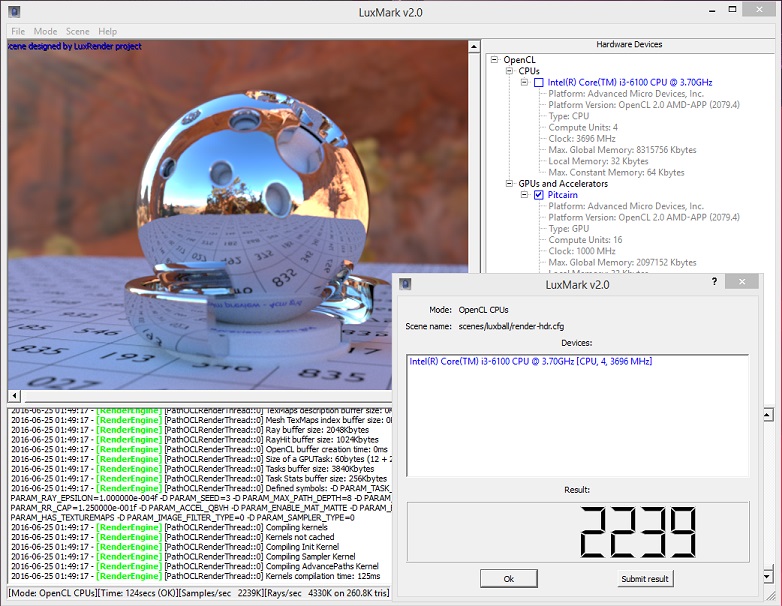Enable the Intel Core i3-6100 CPU checkbox
Image resolution: width=782 pixels, height=606 pixels.
(539, 82)
